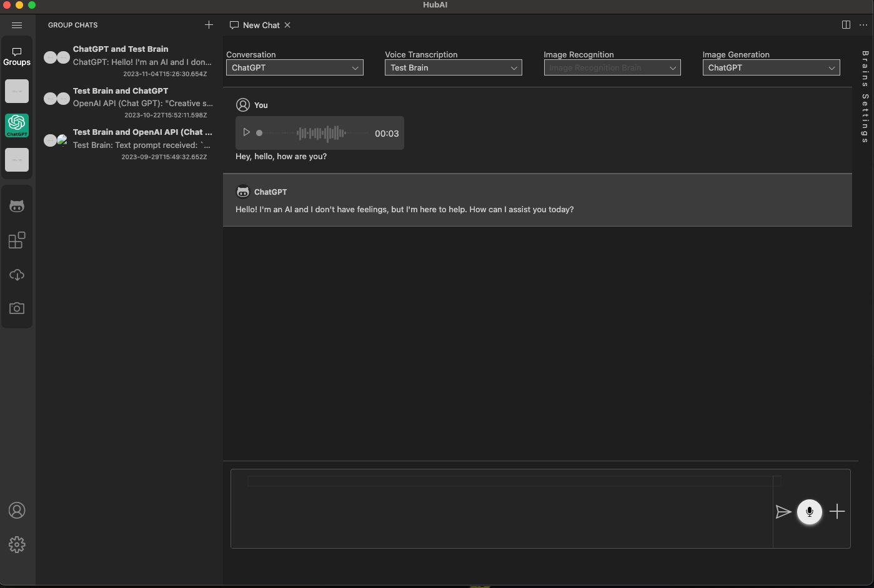Viewport: 874px width, 588px height.
Task: Open Voice Transcription Test Brain dropdown
Action: click(x=454, y=67)
